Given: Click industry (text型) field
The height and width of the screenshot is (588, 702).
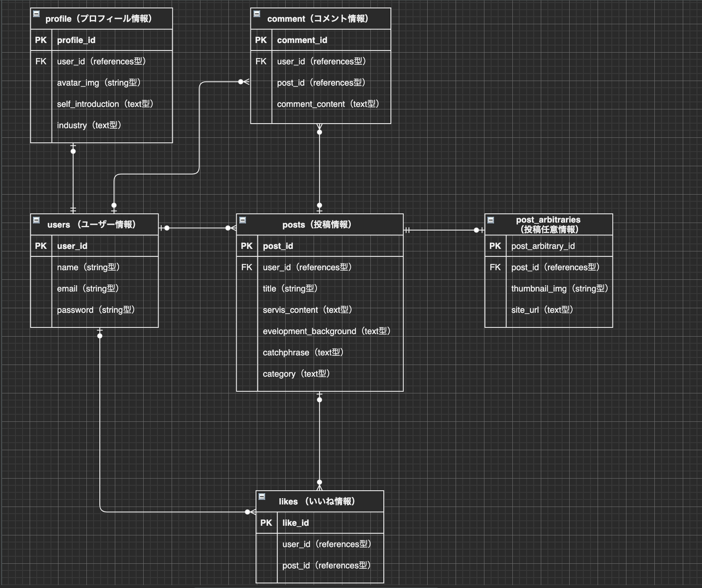Looking at the screenshot, I should pyautogui.click(x=89, y=125).
